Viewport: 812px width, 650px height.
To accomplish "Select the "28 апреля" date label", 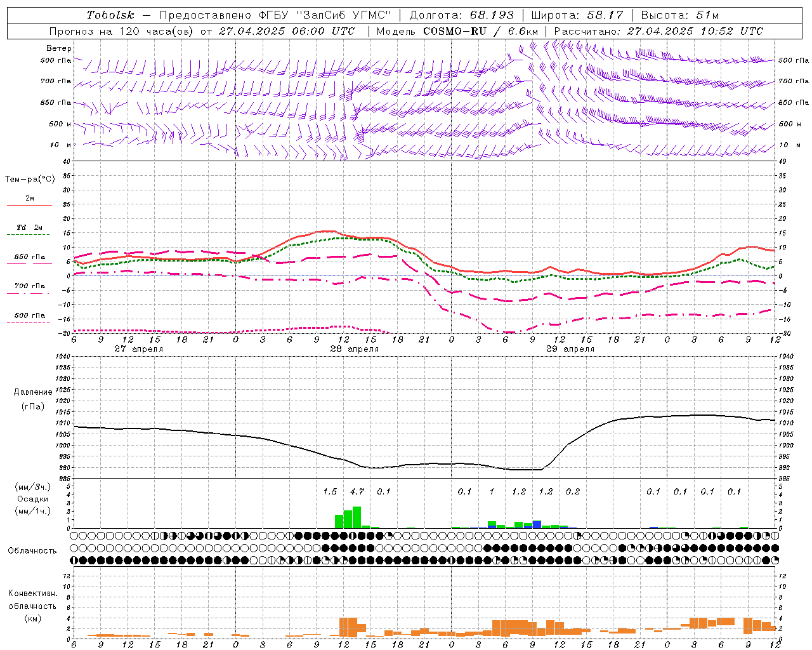I will tap(354, 349).
